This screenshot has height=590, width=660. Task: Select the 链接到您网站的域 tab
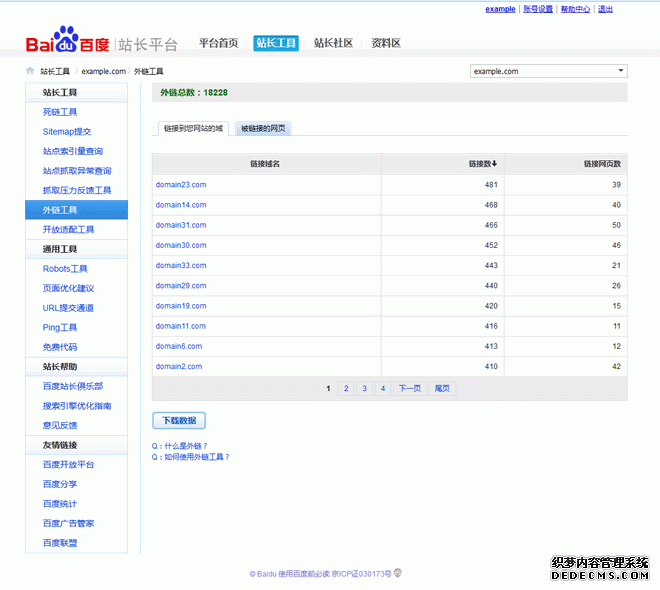click(194, 129)
